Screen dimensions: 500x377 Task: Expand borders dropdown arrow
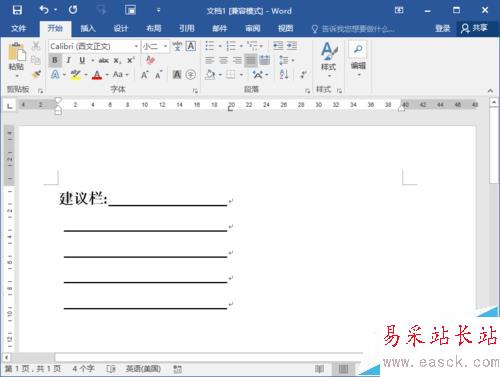point(241,75)
